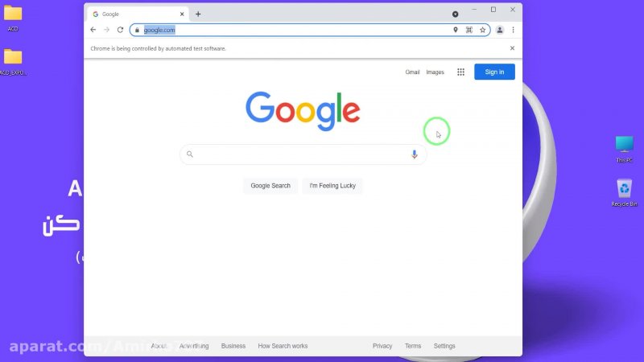Screen dimensions: 644x362
Task: Click the padlock site info icon
Action: 137,30
